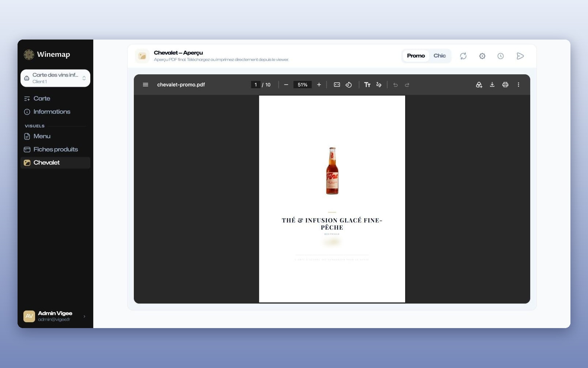Screen dimensions: 588x368
Task: Toggle the PDF viewer sidebar menu
Action: (146, 85)
